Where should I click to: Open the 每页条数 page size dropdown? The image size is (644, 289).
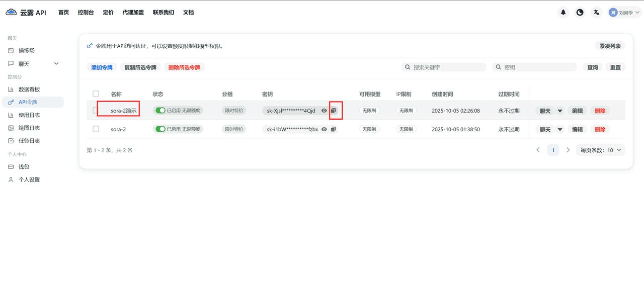(601, 150)
